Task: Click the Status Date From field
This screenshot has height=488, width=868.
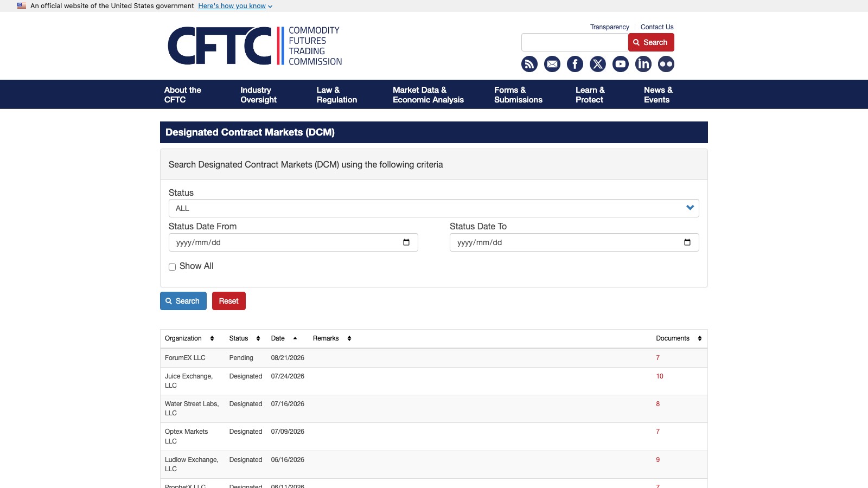Action: [293, 242]
